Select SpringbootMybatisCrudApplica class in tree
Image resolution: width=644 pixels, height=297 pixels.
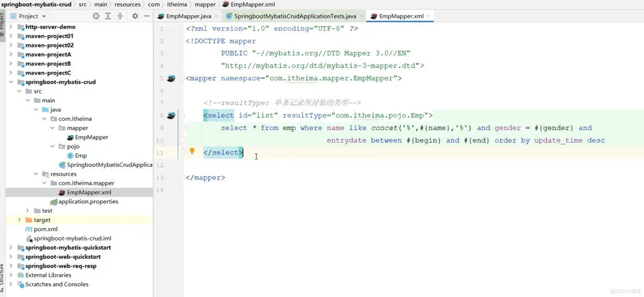pyautogui.click(x=109, y=165)
